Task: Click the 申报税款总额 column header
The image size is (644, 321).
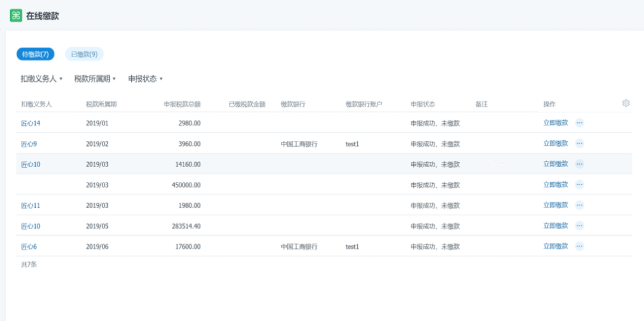Action: click(x=182, y=104)
